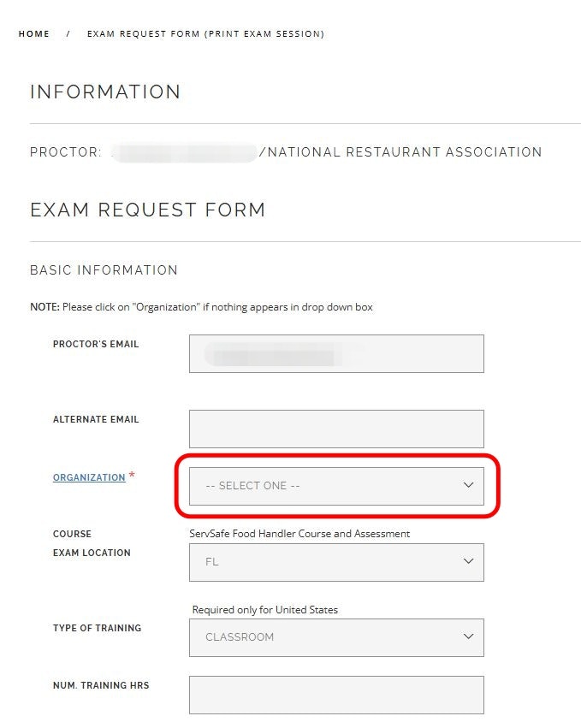The height and width of the screenshot is (728, 581).
Task: Click the 'Required only for United States' note
Action: (265, 610)
